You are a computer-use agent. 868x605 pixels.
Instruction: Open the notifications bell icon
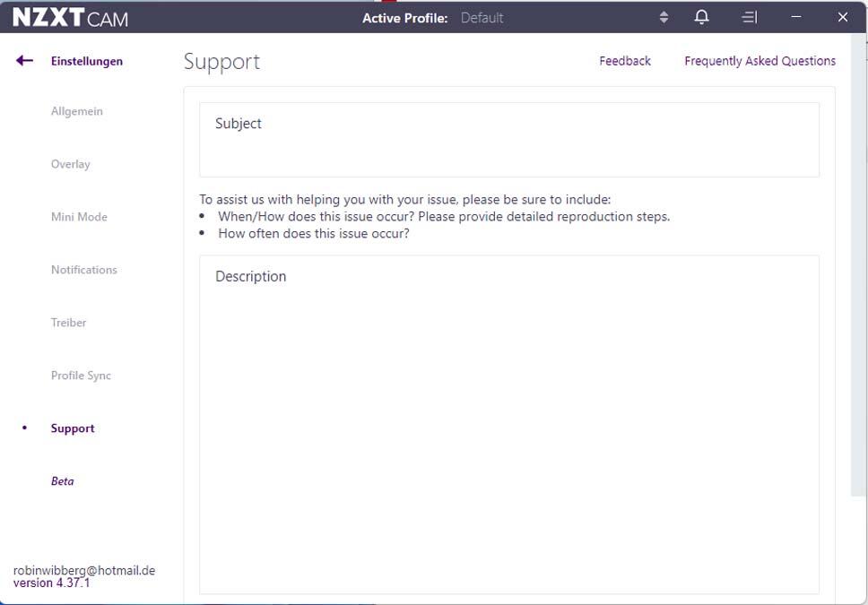702,17
